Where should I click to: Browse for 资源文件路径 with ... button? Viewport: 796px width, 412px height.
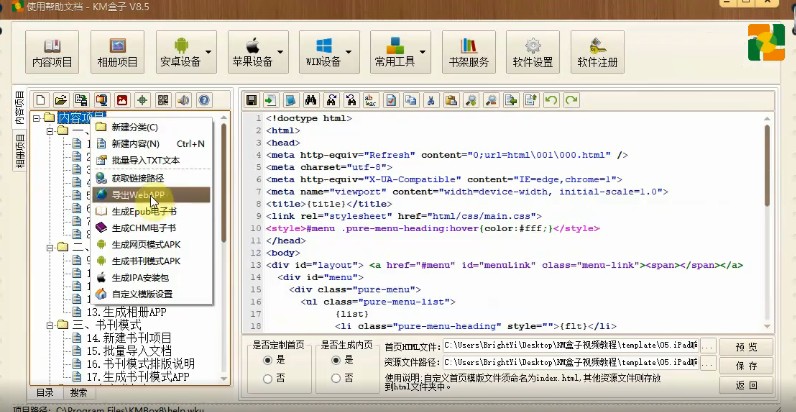(x=709, y=362)
